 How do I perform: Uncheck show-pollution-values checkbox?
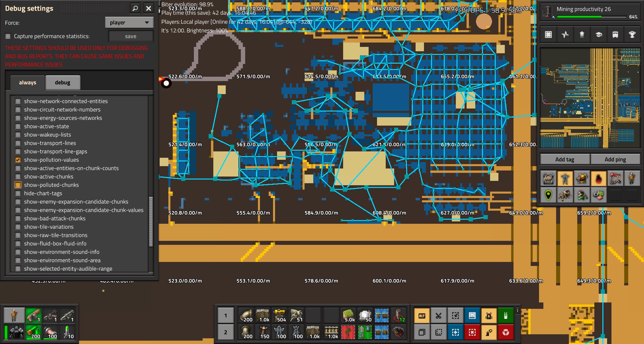pyautogui.click(x=18, y=160)
